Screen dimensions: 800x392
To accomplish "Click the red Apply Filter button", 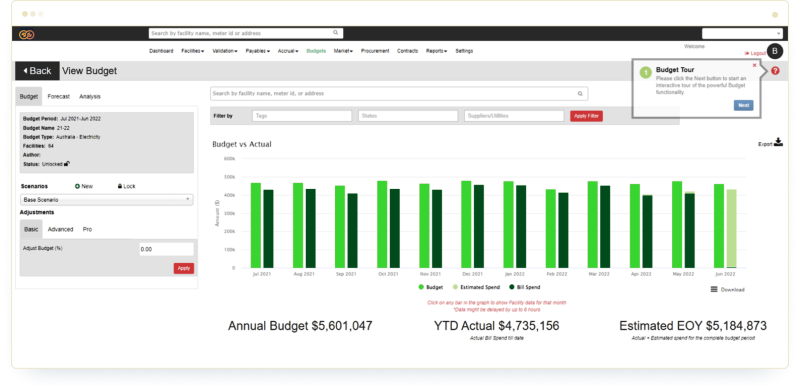I will pos(586,116).
